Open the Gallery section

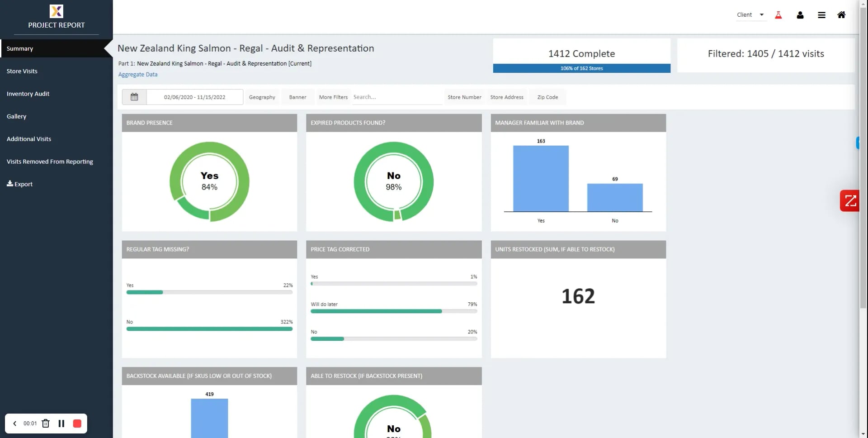[17, 116]
